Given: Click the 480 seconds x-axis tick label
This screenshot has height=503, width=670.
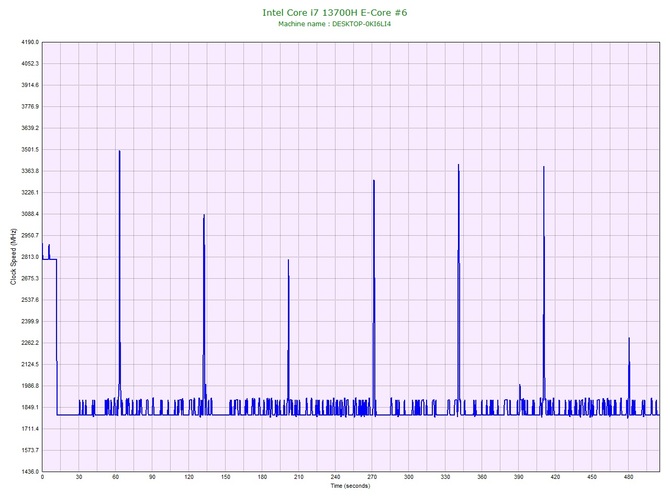Looking at the screenshot, I should (629, 477).
